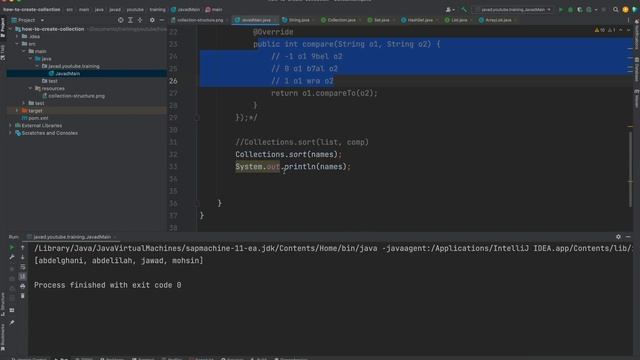Expand the .idea folder
The height and width of the screenshot is (360, 640).
point(17,36)
